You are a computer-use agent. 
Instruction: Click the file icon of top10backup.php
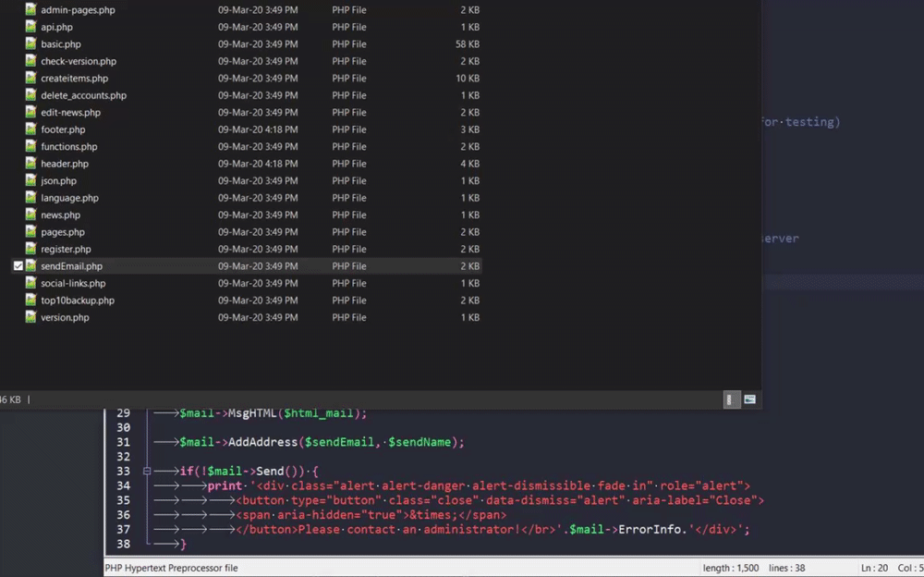tap(30, 300)
